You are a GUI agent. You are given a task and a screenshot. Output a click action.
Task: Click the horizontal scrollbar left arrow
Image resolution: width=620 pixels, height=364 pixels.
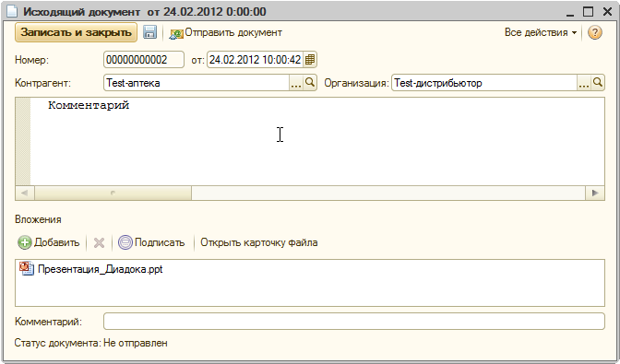25,193
